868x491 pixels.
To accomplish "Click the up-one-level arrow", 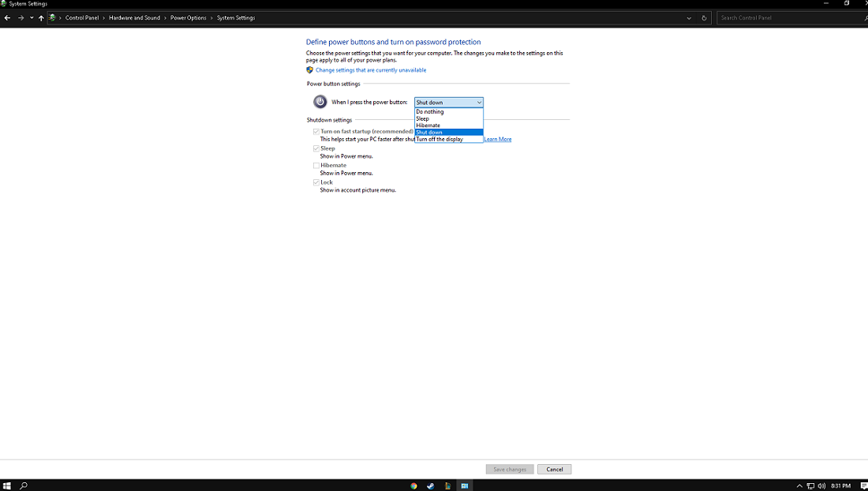I will tap(41, 17).
